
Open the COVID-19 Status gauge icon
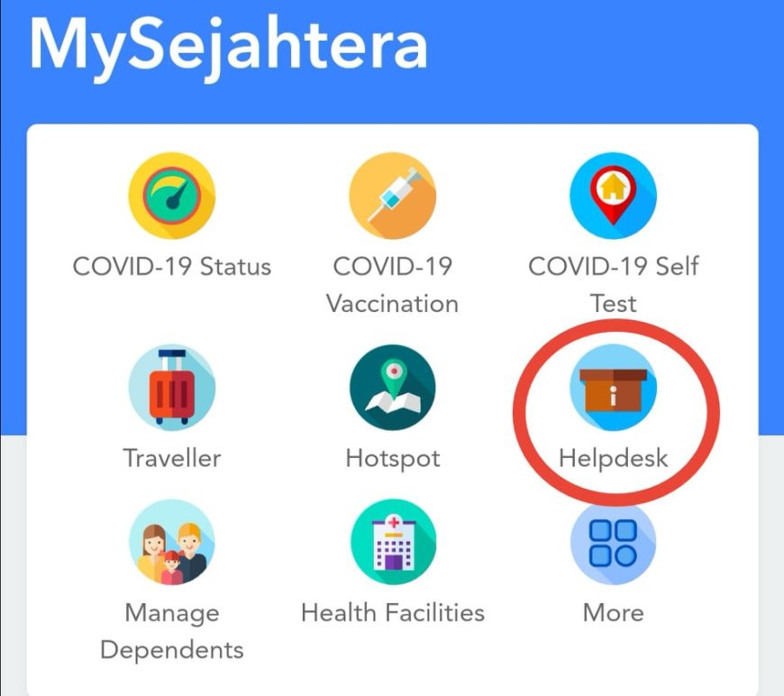(172, 196)
